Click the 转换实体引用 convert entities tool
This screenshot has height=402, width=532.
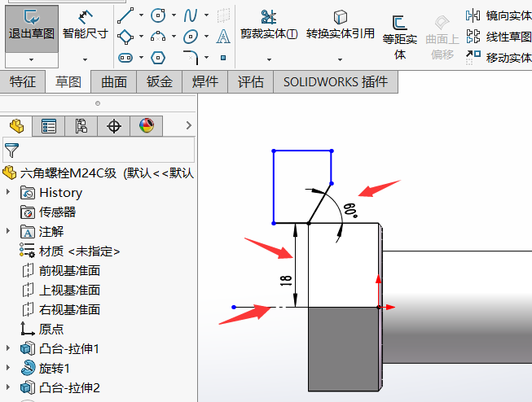[341, 25]
